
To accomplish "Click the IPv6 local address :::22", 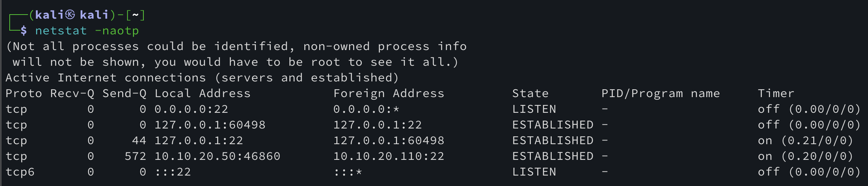I will (172, 172).
